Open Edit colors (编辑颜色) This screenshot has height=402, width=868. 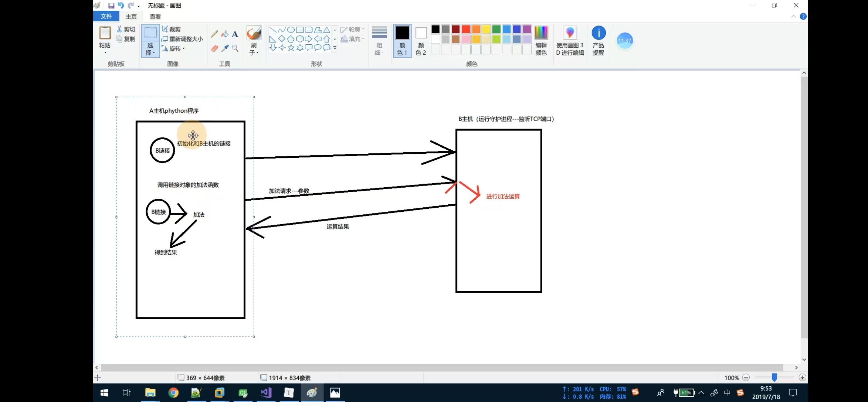point(541,41)
